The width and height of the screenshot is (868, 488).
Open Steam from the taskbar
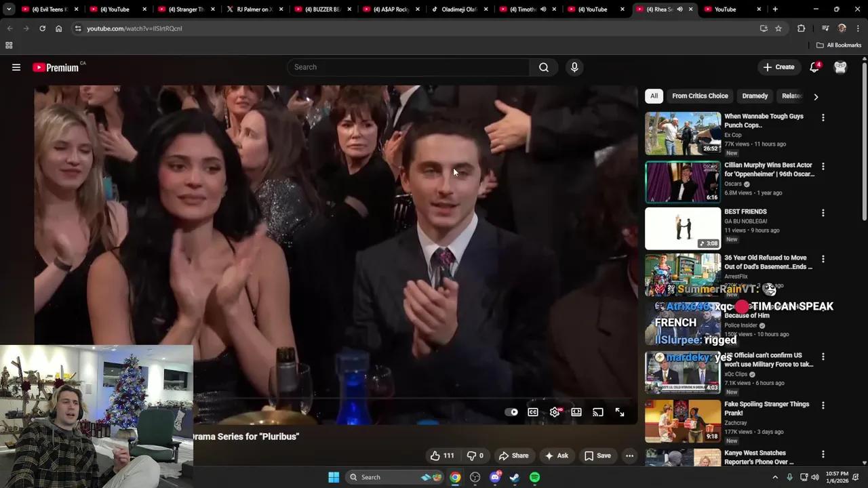click(x=515, y=477)
